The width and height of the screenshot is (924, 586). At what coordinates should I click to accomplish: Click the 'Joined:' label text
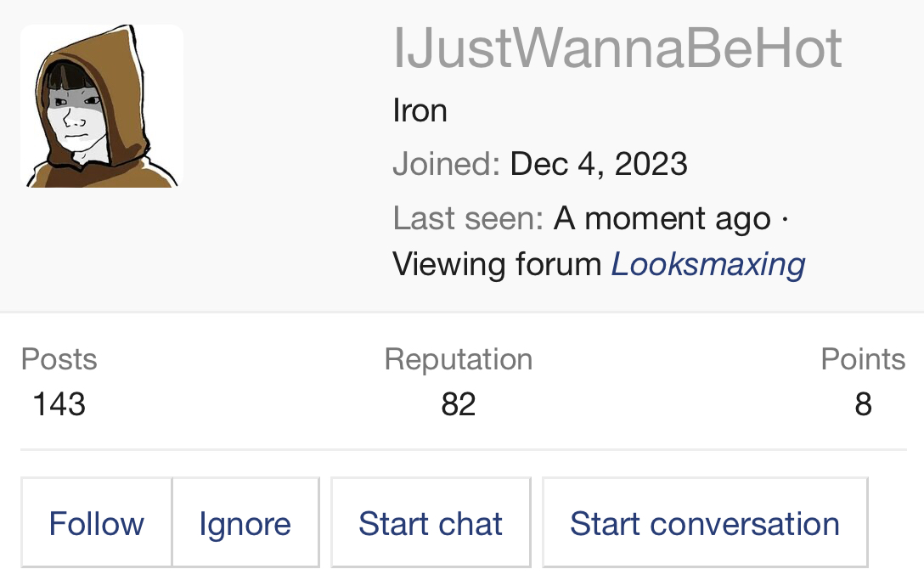pos(447,164)
